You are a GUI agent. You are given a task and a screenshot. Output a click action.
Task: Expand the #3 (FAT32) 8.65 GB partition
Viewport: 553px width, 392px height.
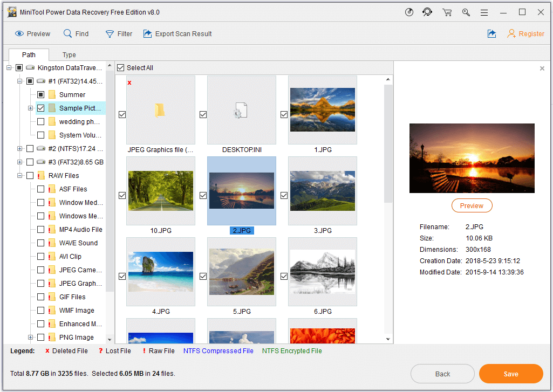[x=20, y=162]
